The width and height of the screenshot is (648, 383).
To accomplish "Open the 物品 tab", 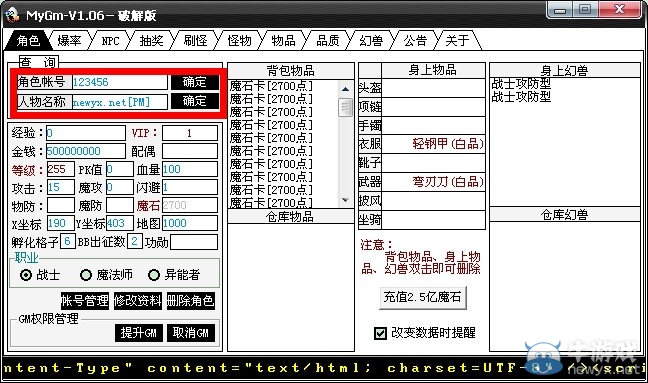I will pos(283,40).
